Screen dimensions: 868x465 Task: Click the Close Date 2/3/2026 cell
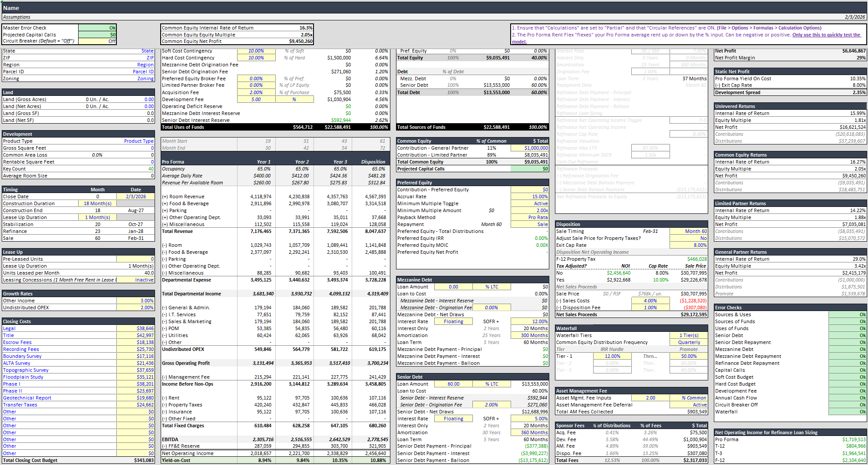coord(136,196)
